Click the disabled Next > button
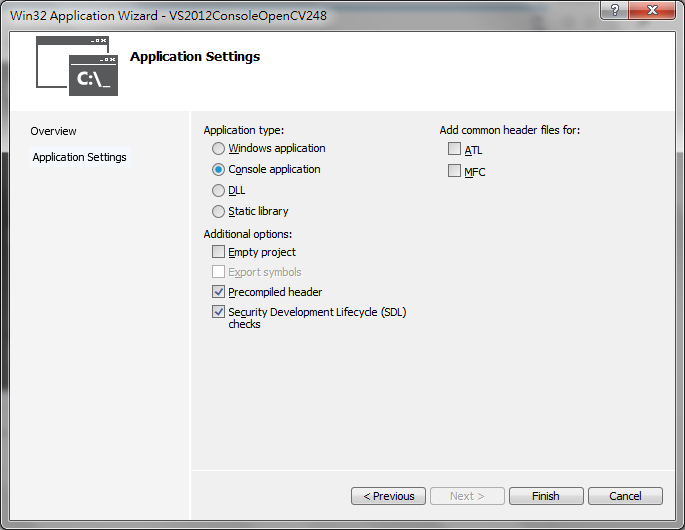This screenshot has width=685, height=530. pyautogui.click(x=467, y=496)
